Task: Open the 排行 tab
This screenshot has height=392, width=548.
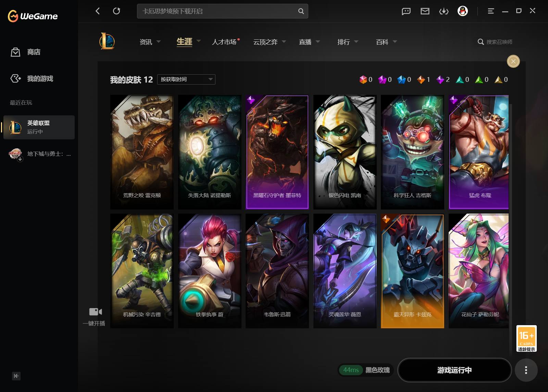Action: 344,42
